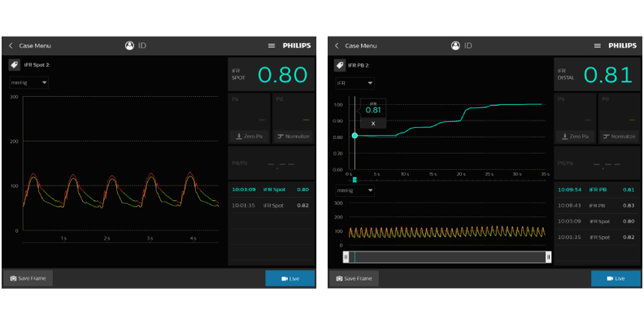644x323 pixels.
Task: Click the bookmark marker under pullback time axis
Action: click(355, 180)
